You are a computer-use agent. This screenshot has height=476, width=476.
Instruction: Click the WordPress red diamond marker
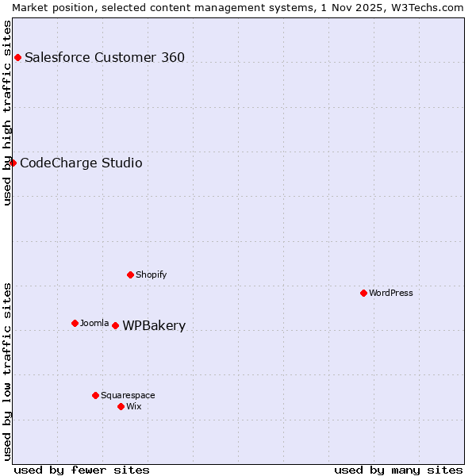363,293
